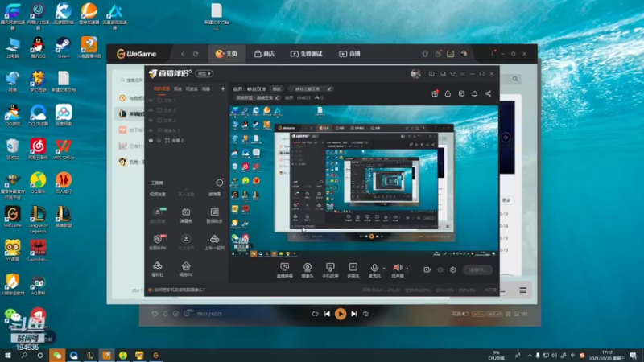
Task: Open virtual avatar tool with new badge
Action: tap(158, 215)
